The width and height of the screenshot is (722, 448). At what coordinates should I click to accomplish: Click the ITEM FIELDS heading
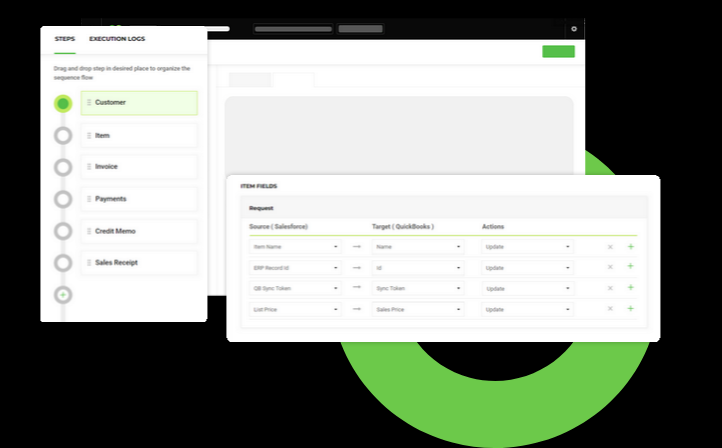(x=259, y=186)
